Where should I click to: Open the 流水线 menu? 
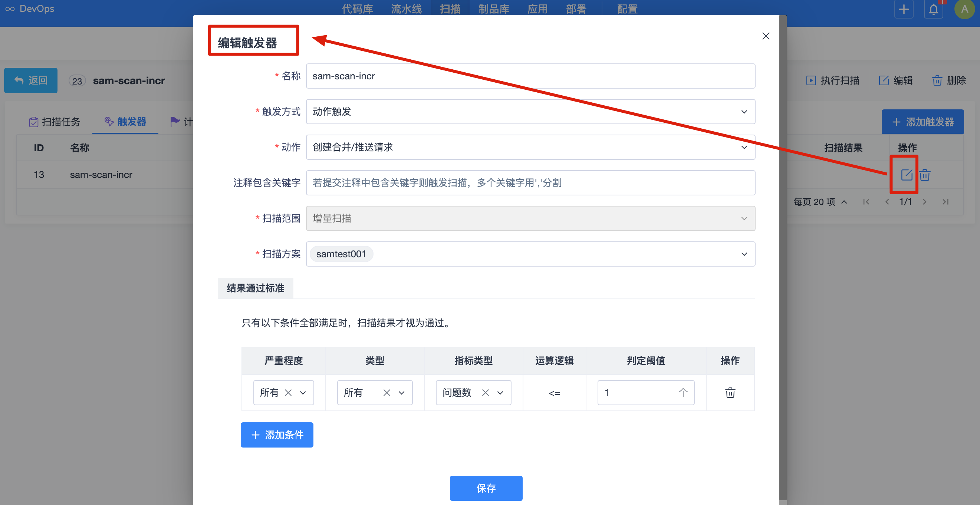click(406, 9)
